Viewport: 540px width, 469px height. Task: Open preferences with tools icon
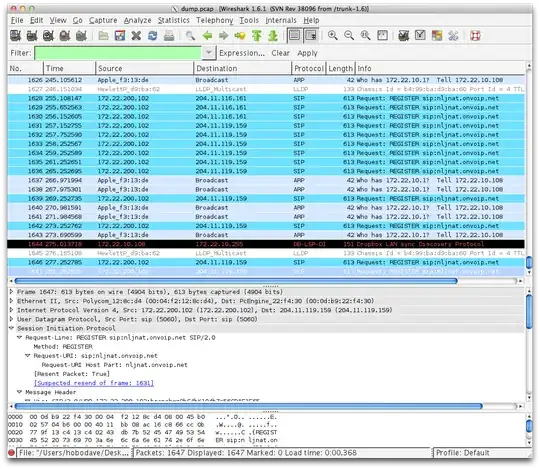[453, 35]
